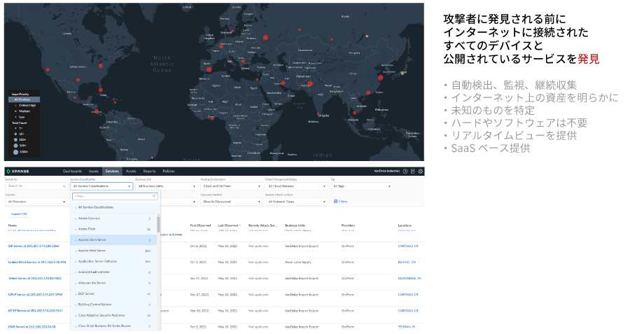This screenshot has width=644, height=334.
Task: Select All Priorities in map legend
Action: (x=24, y=99)
